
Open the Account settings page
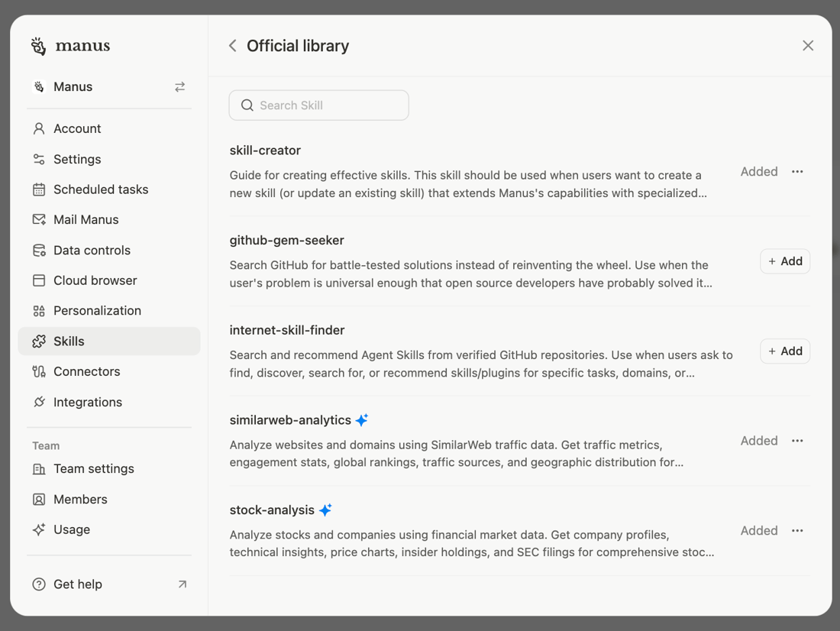[109, 128]
